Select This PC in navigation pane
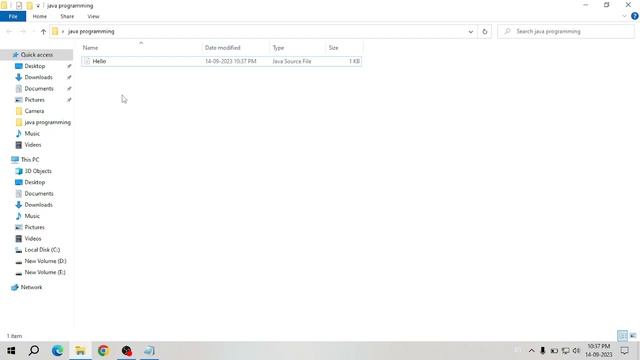This screenshot has width=640, height=360. [x=30, y=160]
